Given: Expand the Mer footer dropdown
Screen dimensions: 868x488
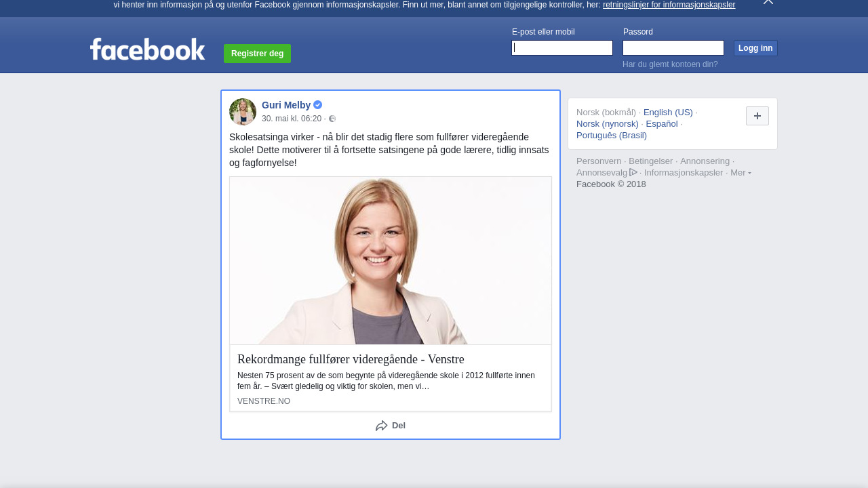Looking at the screenshot, I should (741, 173).
